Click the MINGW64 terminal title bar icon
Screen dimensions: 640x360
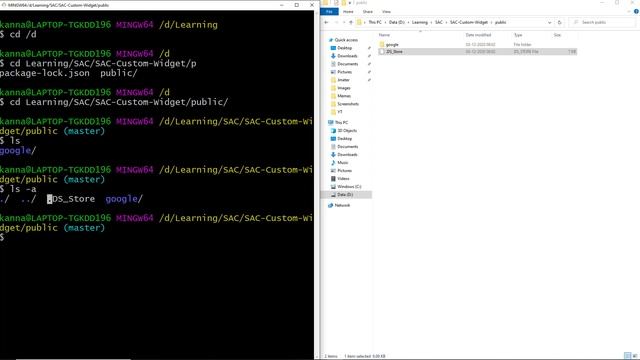click(4, 5)
